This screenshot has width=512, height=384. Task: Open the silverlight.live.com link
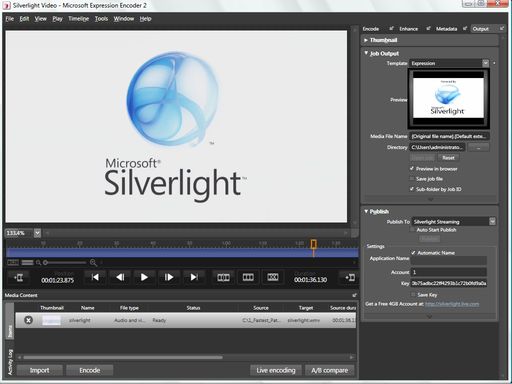452,304
